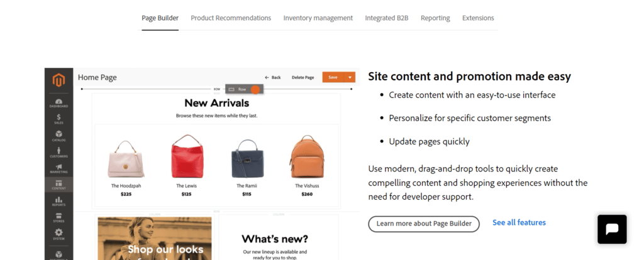Open the Inventory management tab
This screenshot has height=260, width=644.
[x=318, y=18]
